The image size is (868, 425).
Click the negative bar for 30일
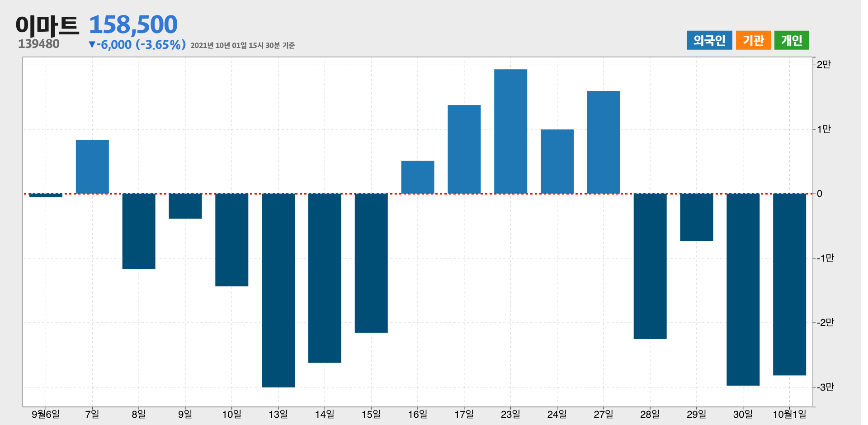[x=743, y=290]
